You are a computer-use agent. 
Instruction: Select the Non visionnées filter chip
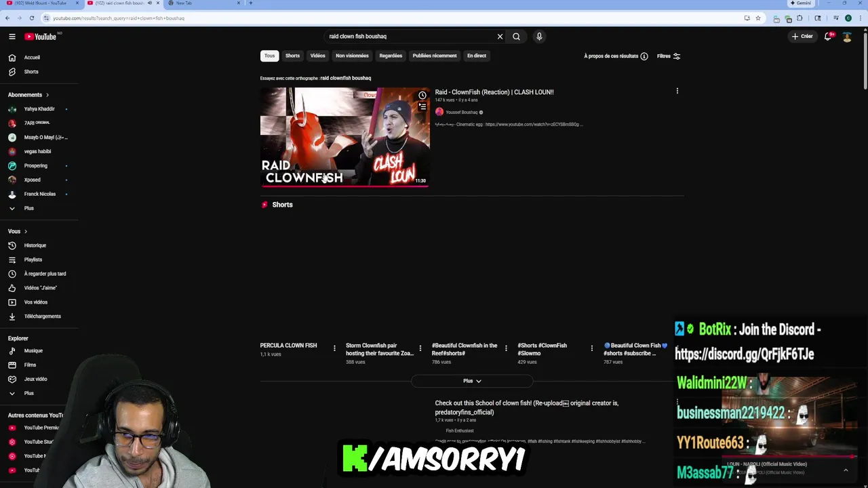tap(352, 56)
